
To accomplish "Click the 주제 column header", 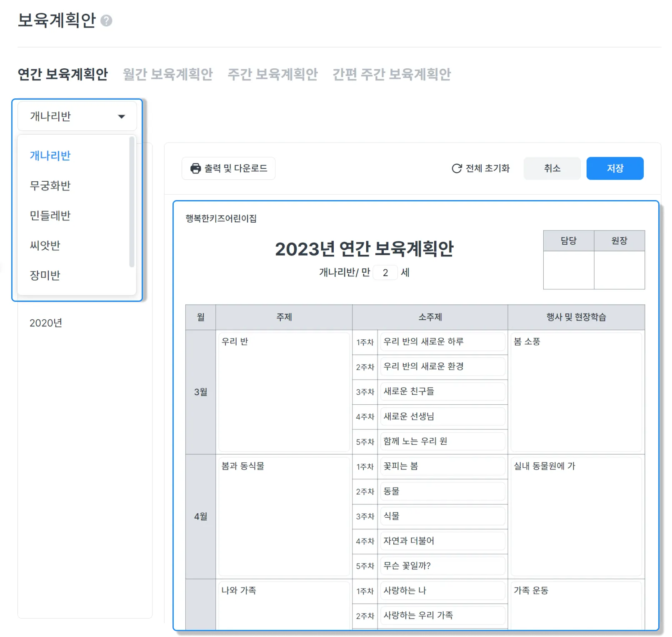I will 284,317.
